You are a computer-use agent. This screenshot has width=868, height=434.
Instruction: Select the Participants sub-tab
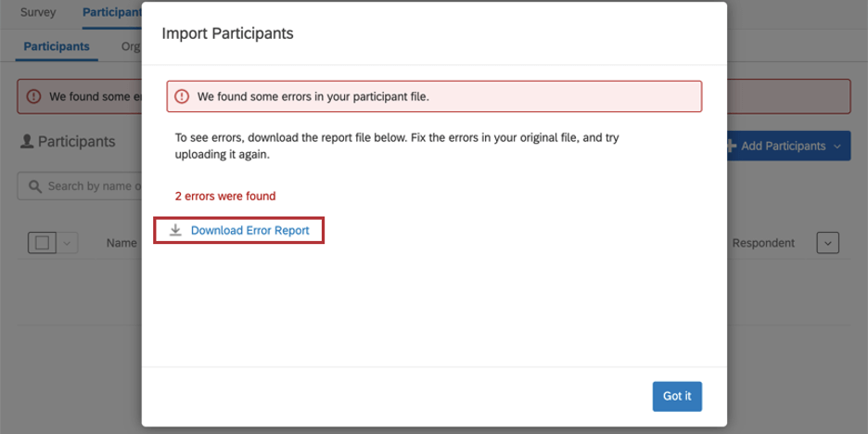[57, 46]
